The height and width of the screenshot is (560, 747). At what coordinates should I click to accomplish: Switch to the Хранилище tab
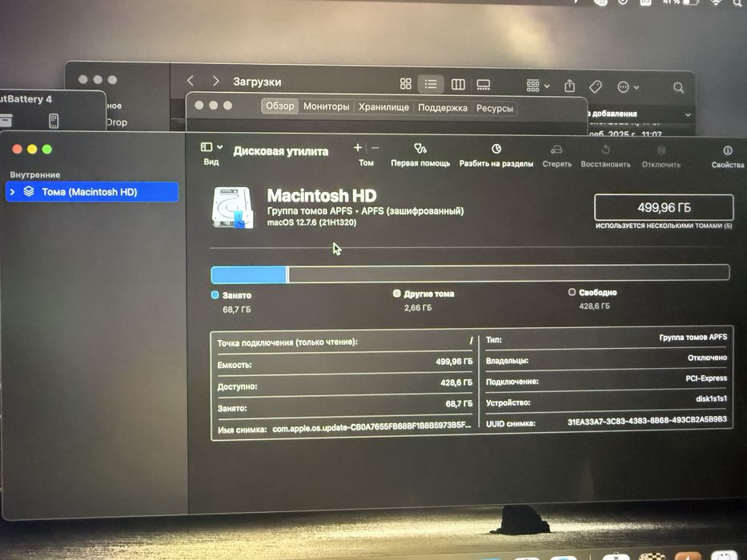[384, 107]
